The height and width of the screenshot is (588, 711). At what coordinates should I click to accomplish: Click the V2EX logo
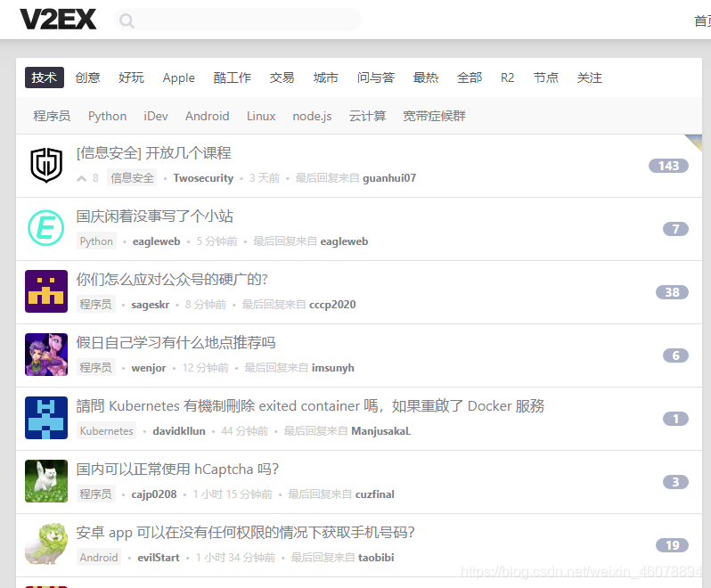(x=58, y=20)
